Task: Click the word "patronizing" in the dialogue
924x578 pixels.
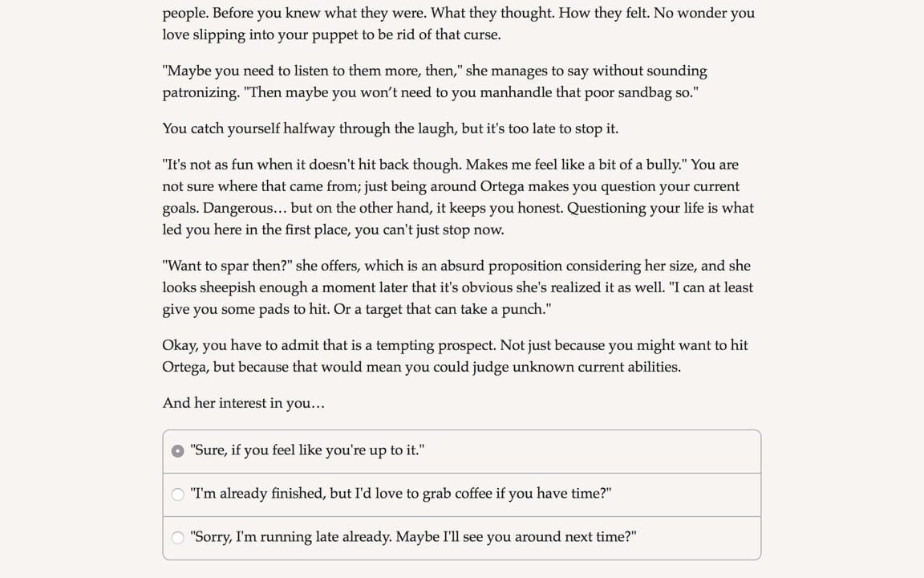Action: pos(200,92)
